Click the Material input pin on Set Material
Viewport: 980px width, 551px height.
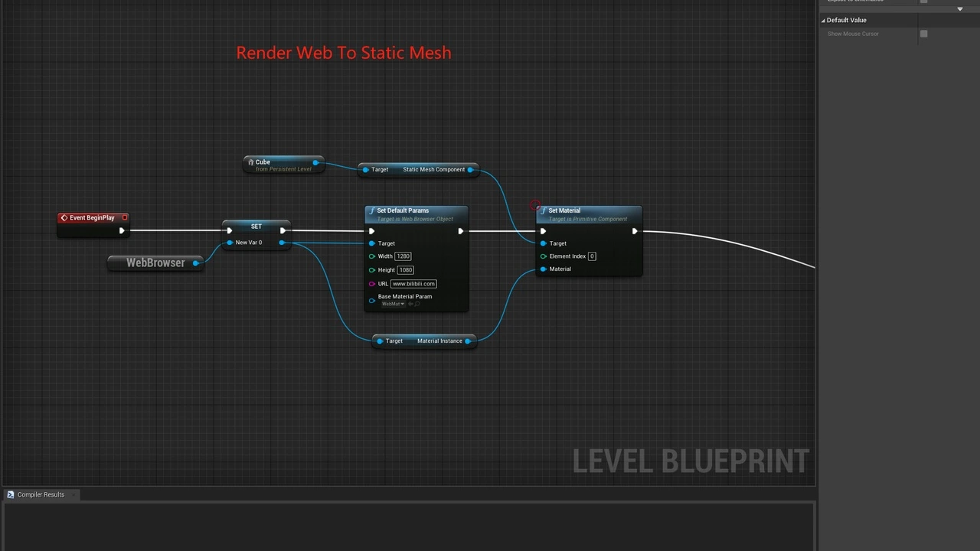(544, 269)
